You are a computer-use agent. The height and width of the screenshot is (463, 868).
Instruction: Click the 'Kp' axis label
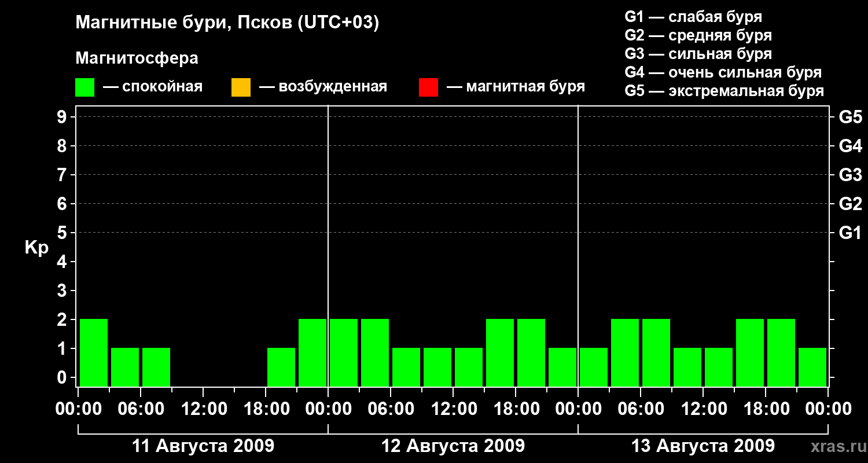point(36,248)
